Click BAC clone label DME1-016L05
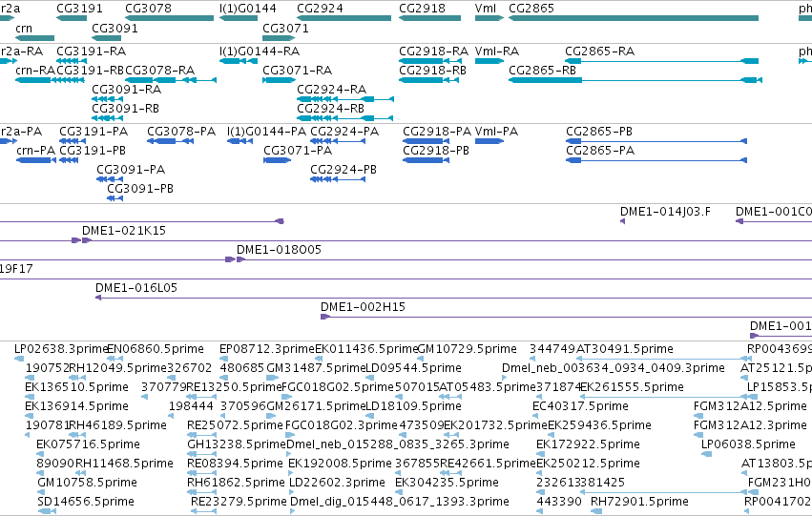Image resolution: width=812 pixels, height=516 pixels. click(136, 288)
